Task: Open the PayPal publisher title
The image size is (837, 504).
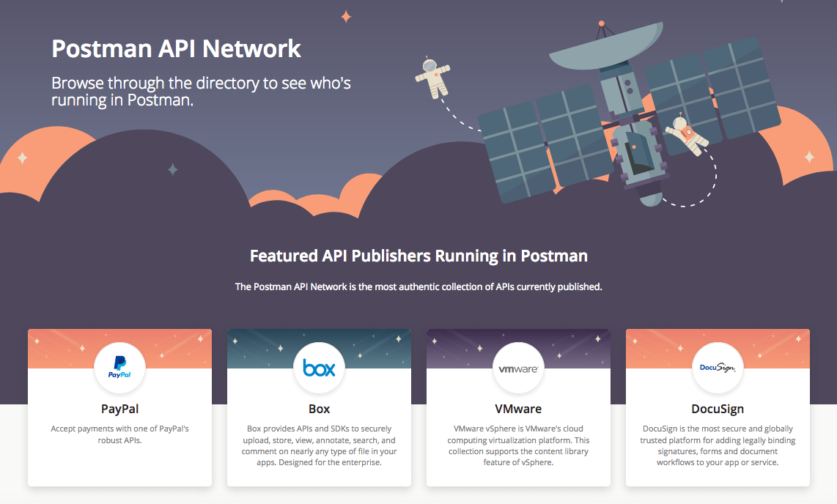Action: [x=119, y=409]
